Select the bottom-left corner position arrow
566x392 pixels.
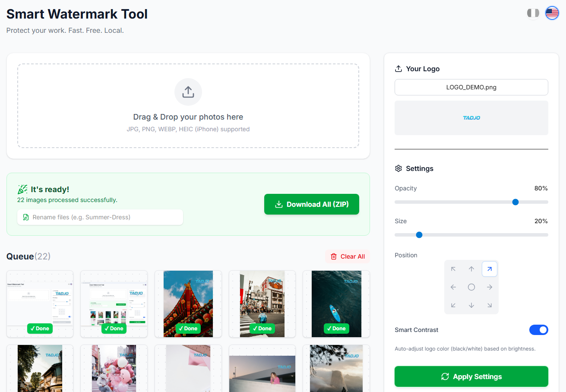(x=453, y=305)
